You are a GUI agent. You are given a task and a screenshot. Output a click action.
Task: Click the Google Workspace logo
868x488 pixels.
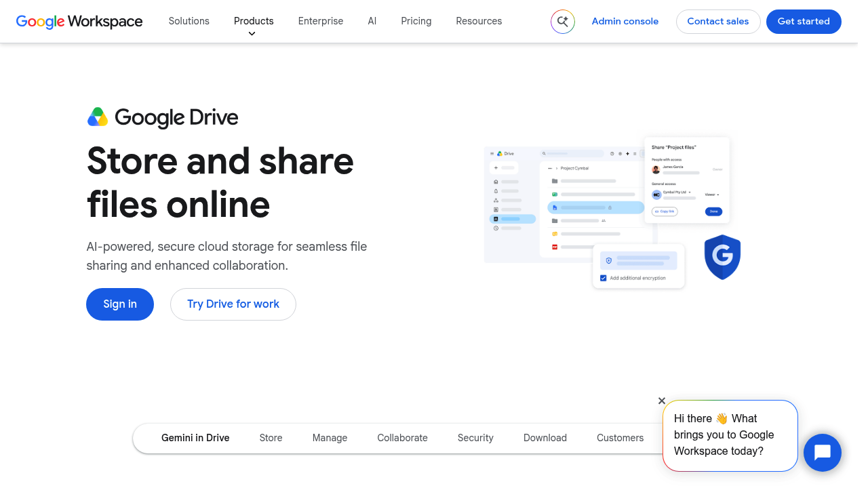pyautogui.click(x=79, y=21)
